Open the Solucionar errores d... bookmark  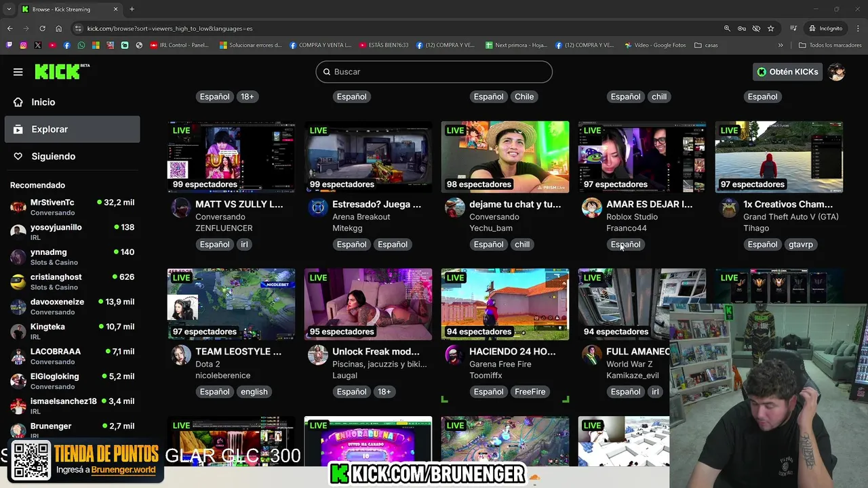coord(250,45)
